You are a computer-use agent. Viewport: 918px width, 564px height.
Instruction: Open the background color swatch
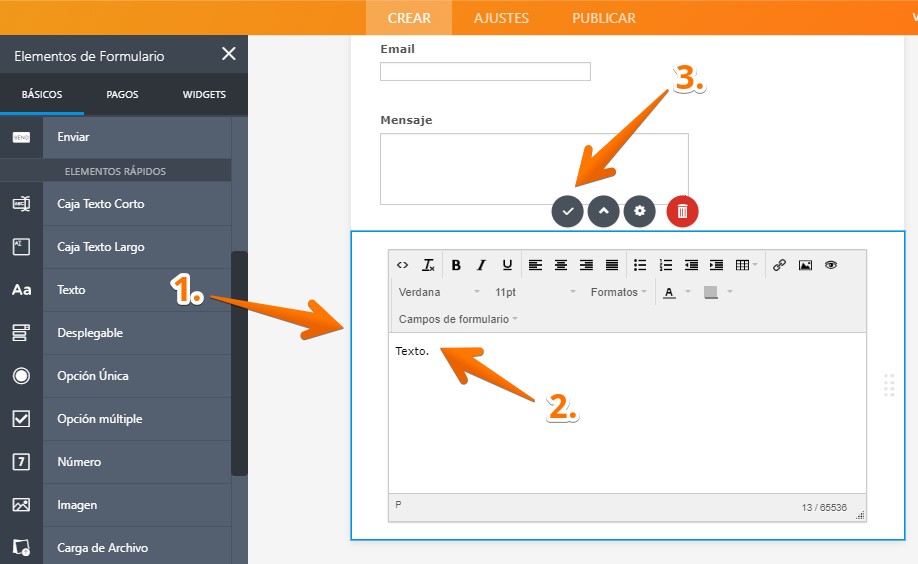[x=711, y=292]
